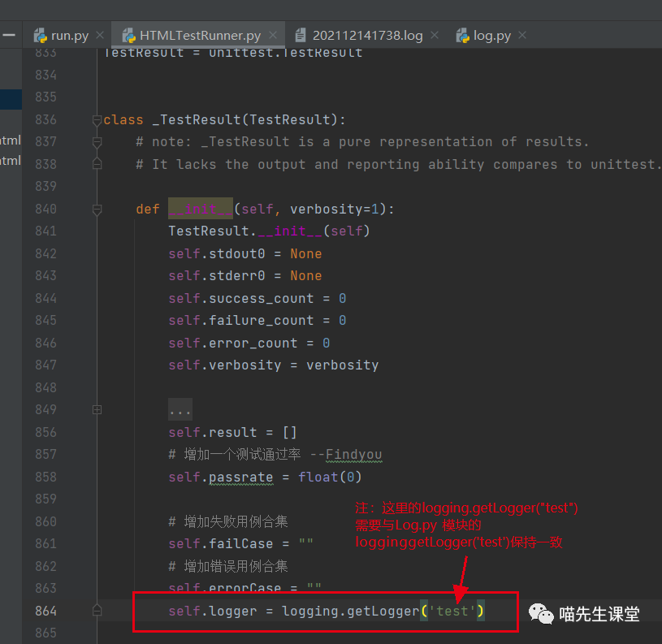The height and width of the screenshot is (644, 662).
Task: Collapse the comment block fold at line 837
Action: 97,142
